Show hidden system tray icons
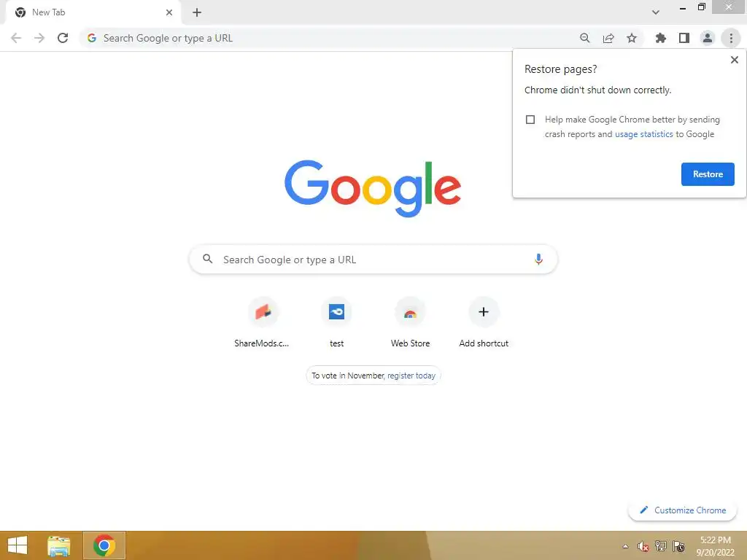 coord(625,546)
